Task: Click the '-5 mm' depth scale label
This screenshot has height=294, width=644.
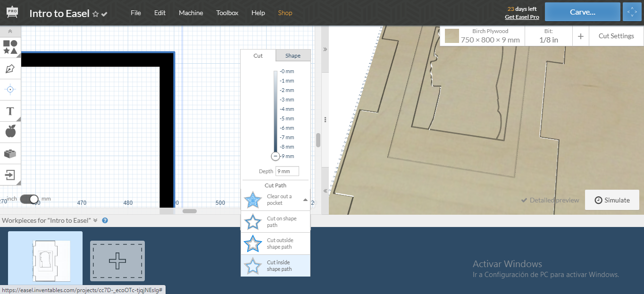Action: (287, 118)
